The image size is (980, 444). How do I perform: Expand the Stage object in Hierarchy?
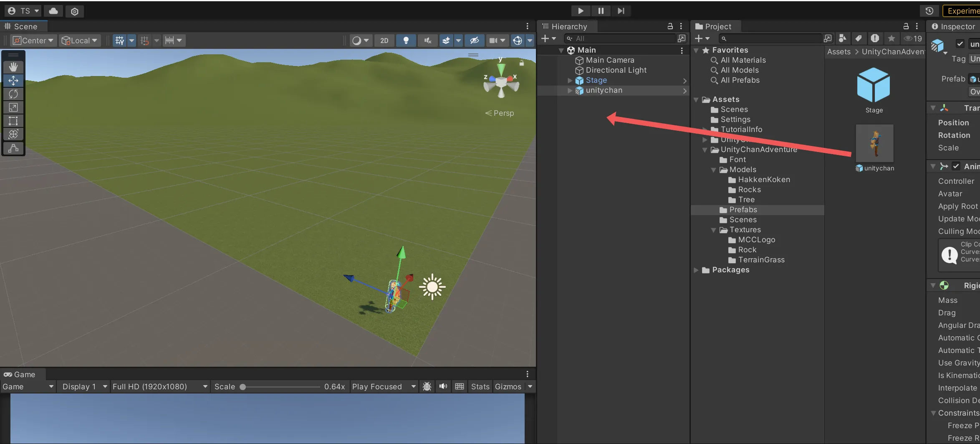pyautogui.click(x=570, y=80)
